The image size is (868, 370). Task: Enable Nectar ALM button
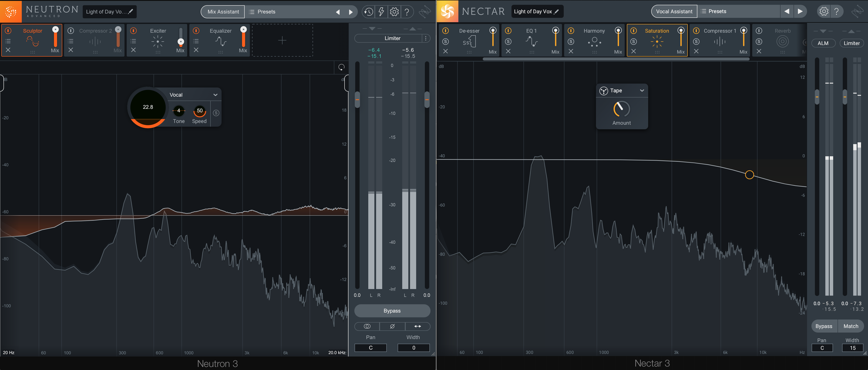[x=823, y=43]
